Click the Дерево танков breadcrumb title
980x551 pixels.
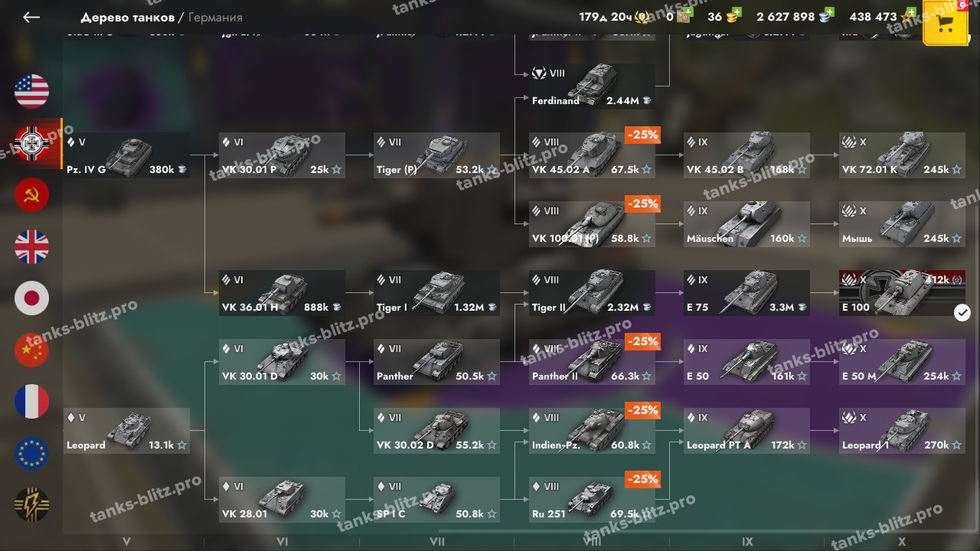pyautogui.click(x=127, y=17)
